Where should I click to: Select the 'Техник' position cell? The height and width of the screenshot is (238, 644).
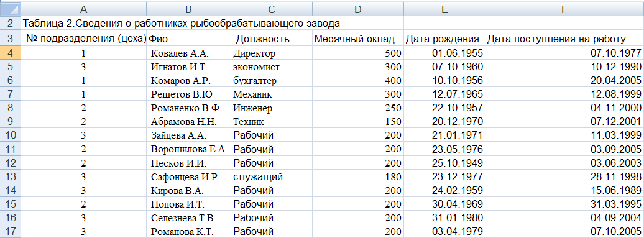pos(272,121)
